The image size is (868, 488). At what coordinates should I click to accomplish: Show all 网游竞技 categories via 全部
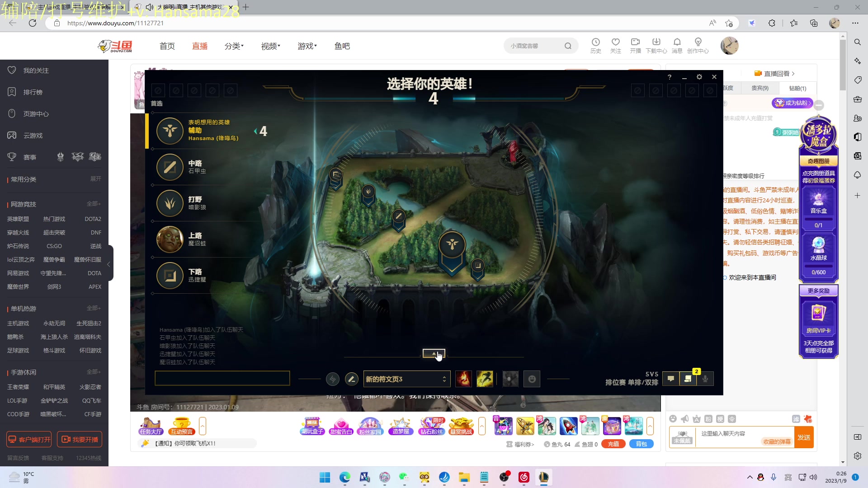pyautogui.click(x=94, y=204)
